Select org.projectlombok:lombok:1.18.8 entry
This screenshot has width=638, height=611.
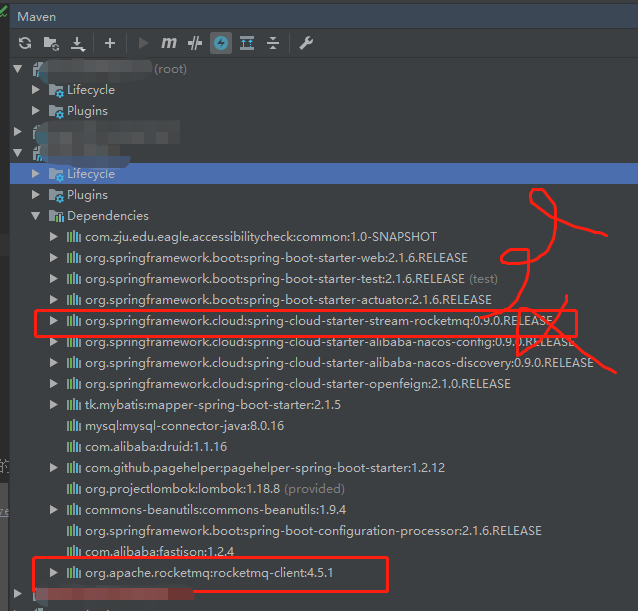(182, 489)
